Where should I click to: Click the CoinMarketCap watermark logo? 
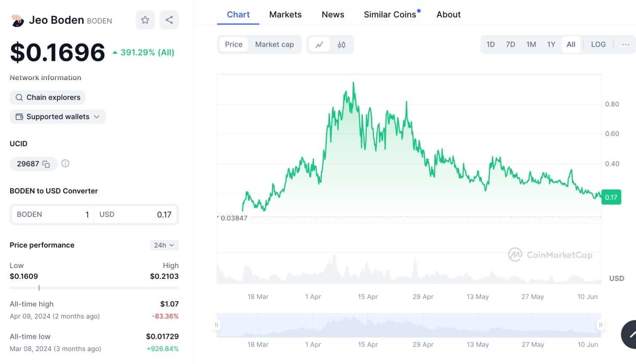550,255
